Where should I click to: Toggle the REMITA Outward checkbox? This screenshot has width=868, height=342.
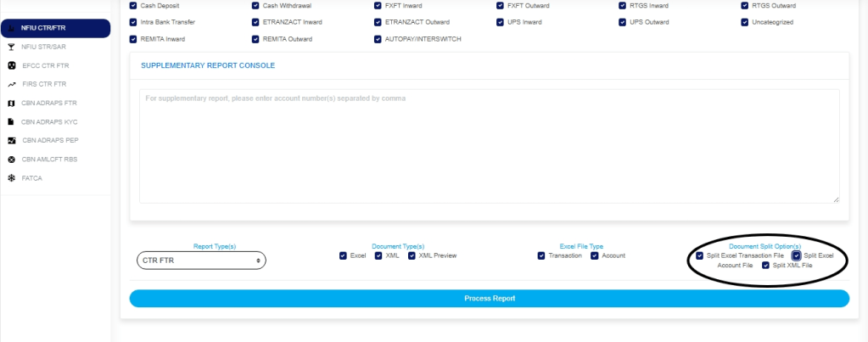[x=255, y=39]
